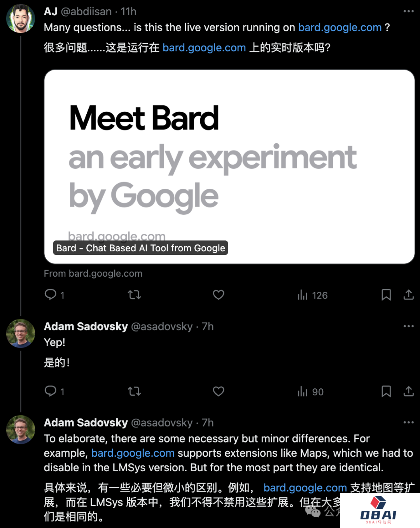Like Adam Sadovsky's "Yep!" reply
This screenshot has height=528, width=420.
(219, 391)
